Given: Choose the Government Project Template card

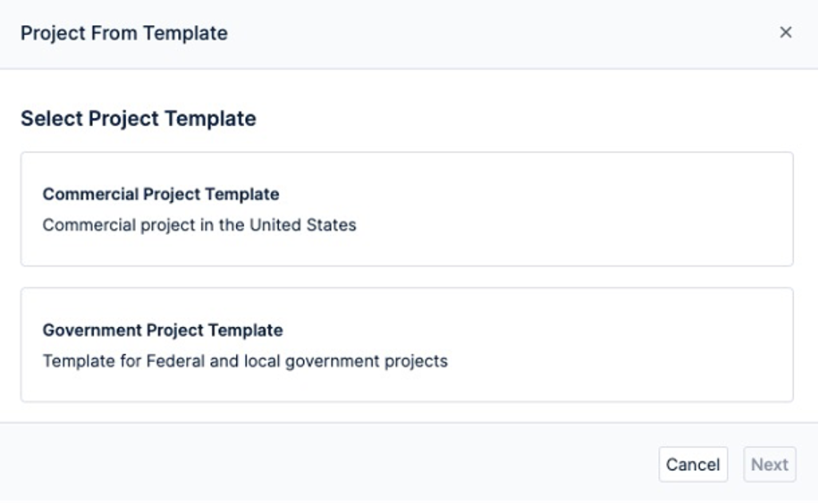Looking at the screenshot, I should (407, 345).
